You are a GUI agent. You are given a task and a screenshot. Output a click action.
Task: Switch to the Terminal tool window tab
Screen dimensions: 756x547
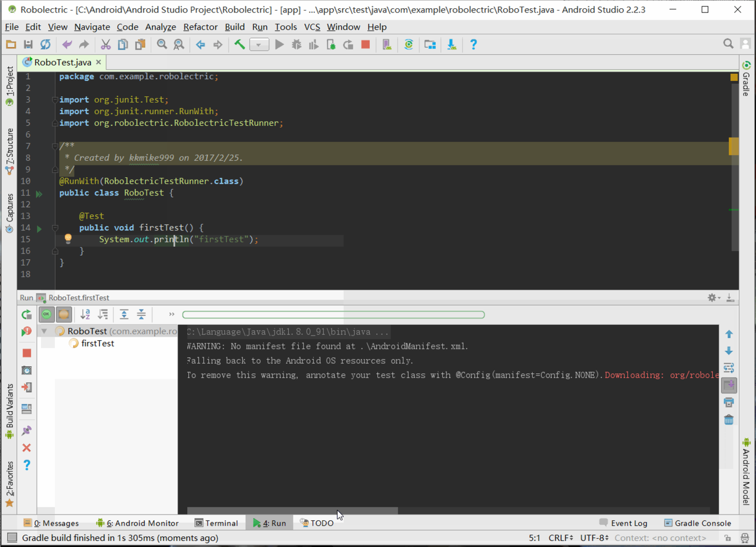(x=216, y=523)
